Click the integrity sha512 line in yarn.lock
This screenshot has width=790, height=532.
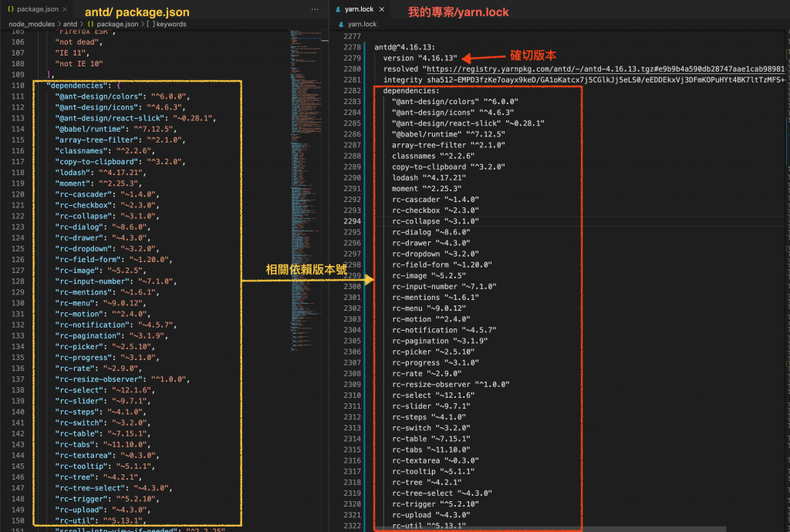pos(584,80)
